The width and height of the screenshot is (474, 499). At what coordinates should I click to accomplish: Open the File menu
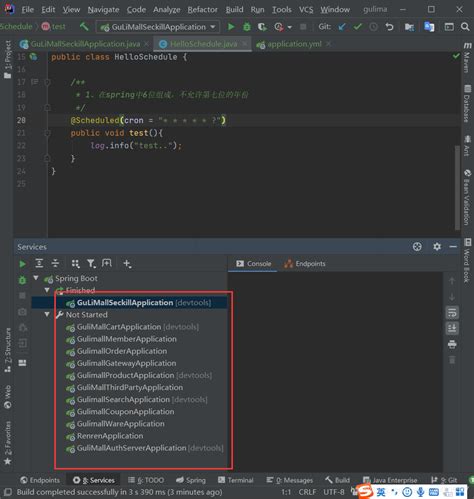27,10
